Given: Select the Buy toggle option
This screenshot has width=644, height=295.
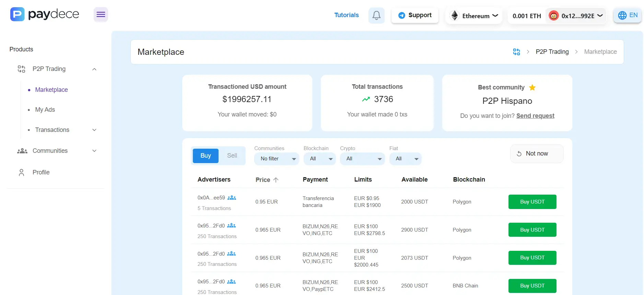Looking at the screenshot, I should tap(206, 156).
